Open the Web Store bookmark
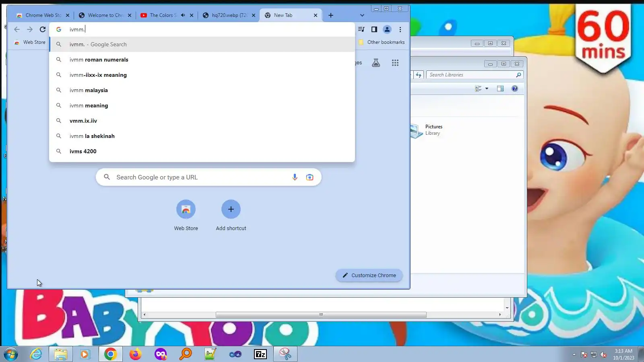This screenshot has width=644, height=362. (30, 42)
